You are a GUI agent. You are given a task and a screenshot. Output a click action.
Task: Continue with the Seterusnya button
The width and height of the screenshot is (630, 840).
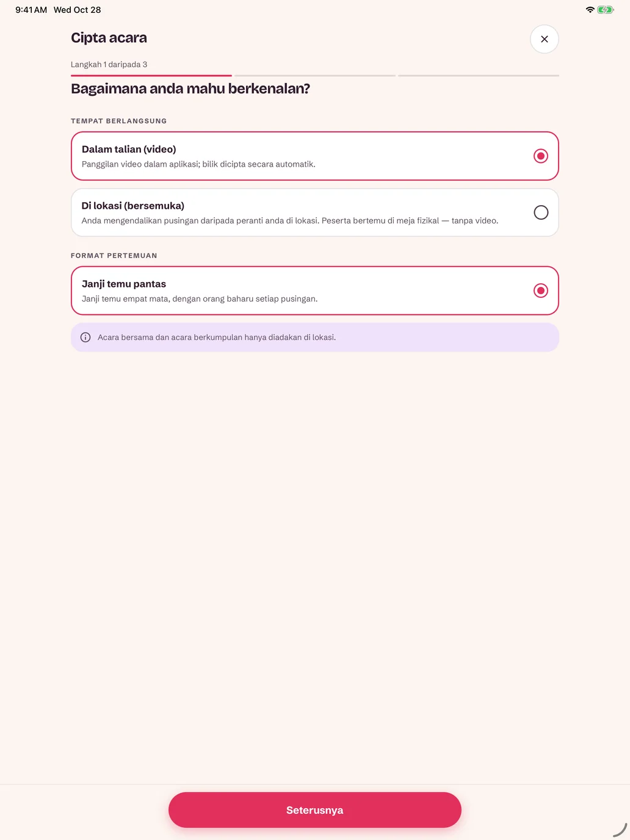315,810
